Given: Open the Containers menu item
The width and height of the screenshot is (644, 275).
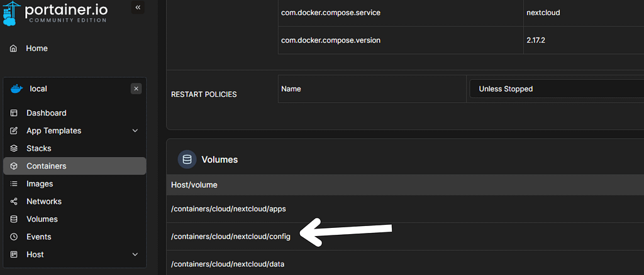Looking at the screenshot, I should click(46, 166).
